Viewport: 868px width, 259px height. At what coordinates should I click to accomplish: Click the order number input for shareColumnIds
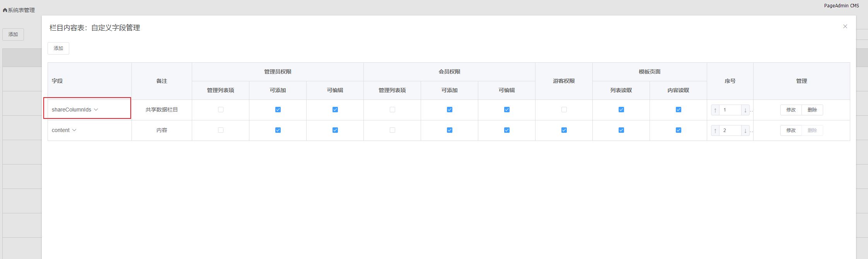pyautogui.click(x=730, y=110)
